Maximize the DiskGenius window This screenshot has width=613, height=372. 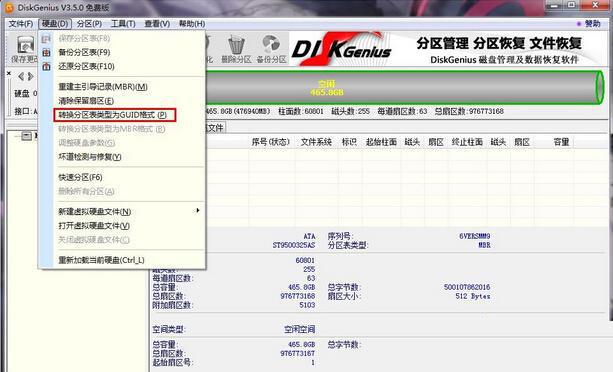pyautogui.click(x=572, y=5)
